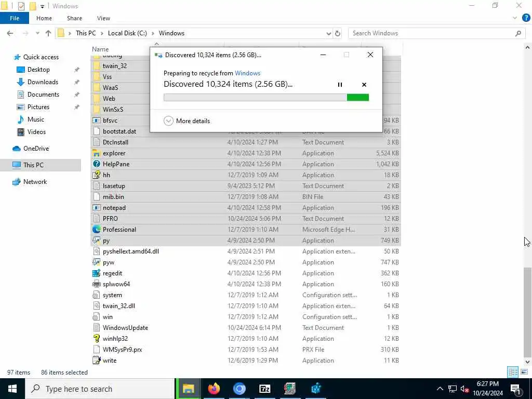Click the green progress bar
532x399 pixels.
pyautogui.click(x=266, y=97)
